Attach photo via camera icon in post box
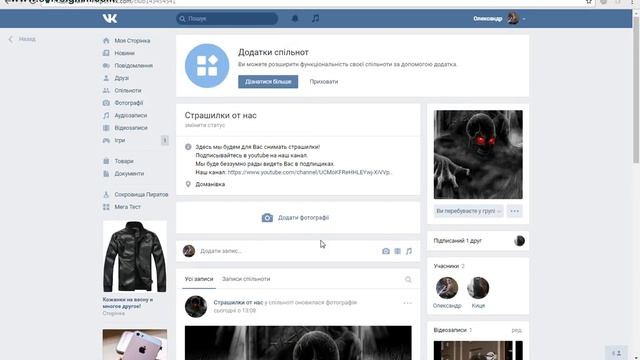640x360 pixels. click(386, 251)
